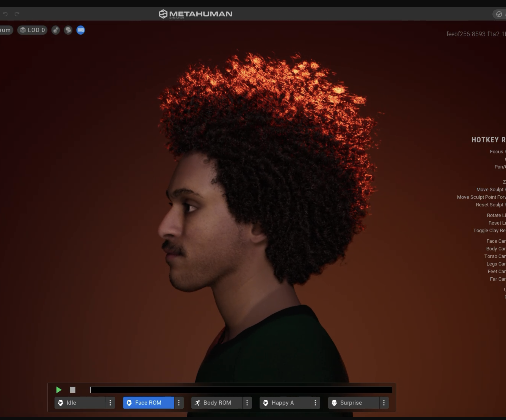Screen dimensions: 506x420
Task: Select the Surprise animation
Action: [x=353, y=403]
